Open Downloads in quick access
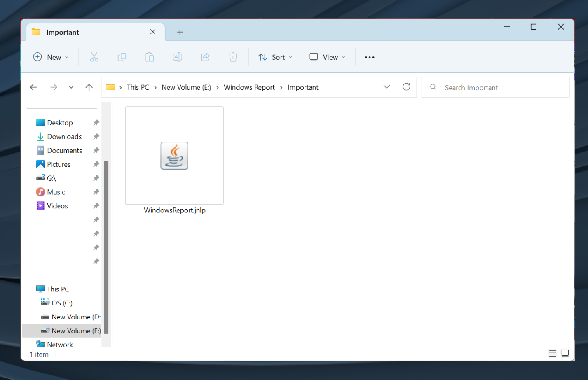 [64, 137]
